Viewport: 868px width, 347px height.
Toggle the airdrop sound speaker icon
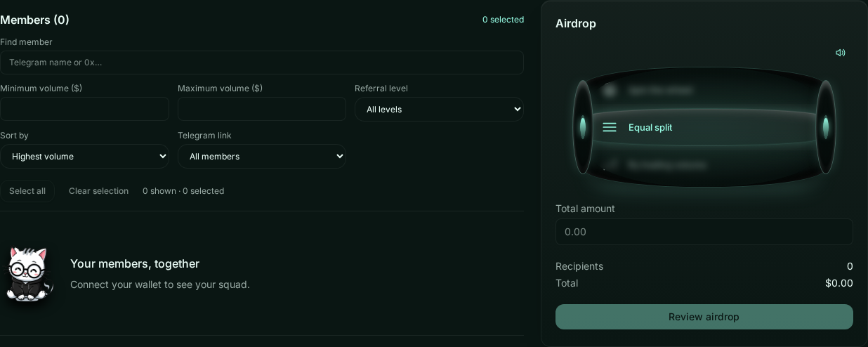pos(840,53)
